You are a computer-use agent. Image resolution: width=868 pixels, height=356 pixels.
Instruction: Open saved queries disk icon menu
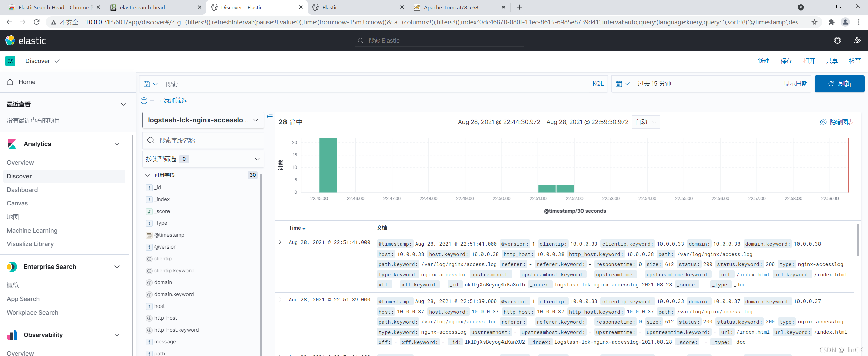[x=151, y=84]
